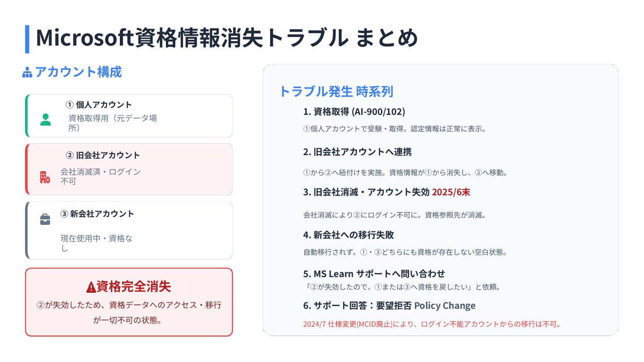Select the ② 旧会社アカウント card heading
The height and width of the screenshot is (362, 644).
click(x=103, y=156)
